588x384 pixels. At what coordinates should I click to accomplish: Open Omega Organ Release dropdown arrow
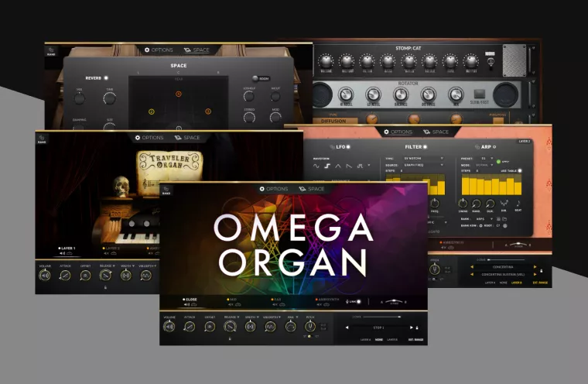(x=239, y=317)
